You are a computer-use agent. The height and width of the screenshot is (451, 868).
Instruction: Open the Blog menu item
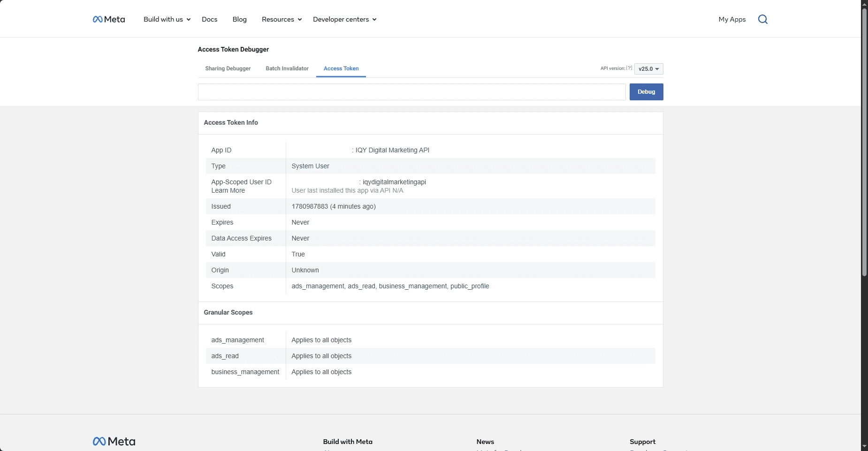tap(240, 19)
